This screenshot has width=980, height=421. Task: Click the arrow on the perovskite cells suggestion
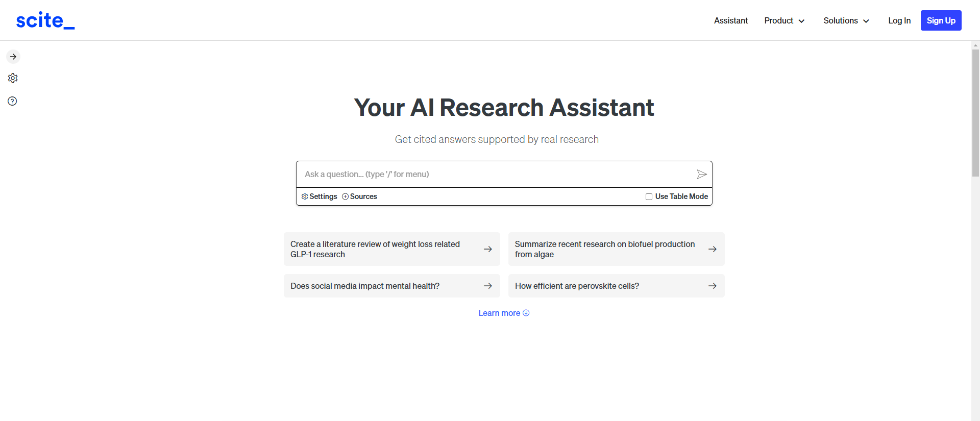(x=713, y=286)
